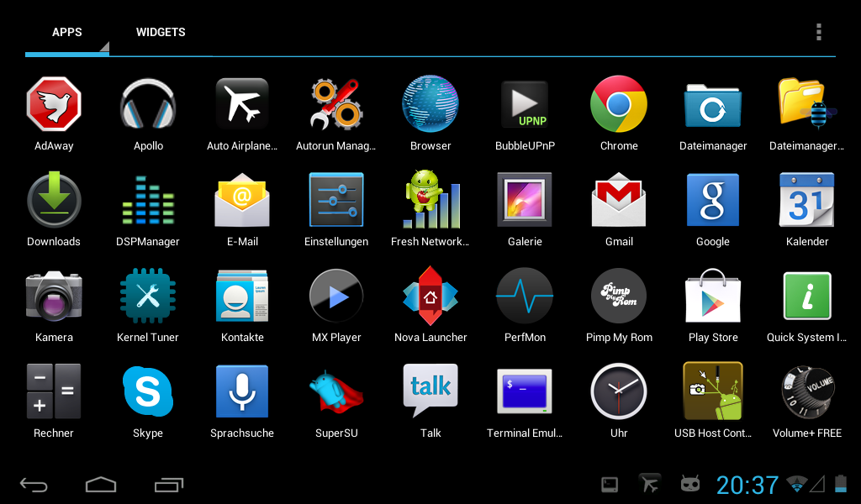This screenshot has height=504, width=861.
Task: Switch to the WIDGETS tab
Action: (x=161, y=33)
